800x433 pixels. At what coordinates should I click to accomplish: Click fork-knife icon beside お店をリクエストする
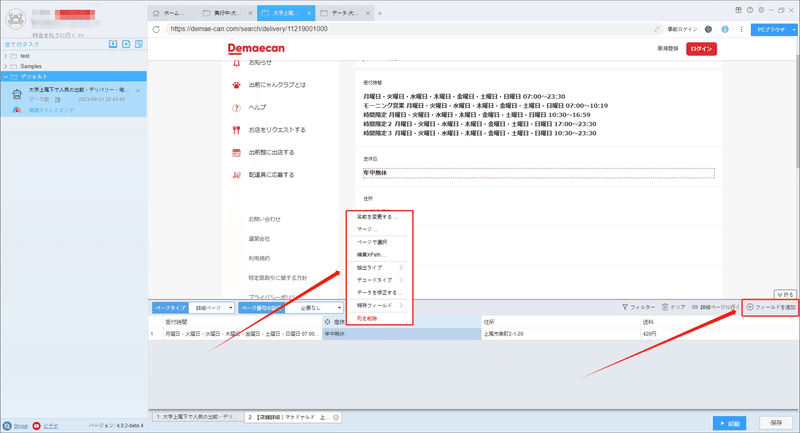(x=236, y=130)
